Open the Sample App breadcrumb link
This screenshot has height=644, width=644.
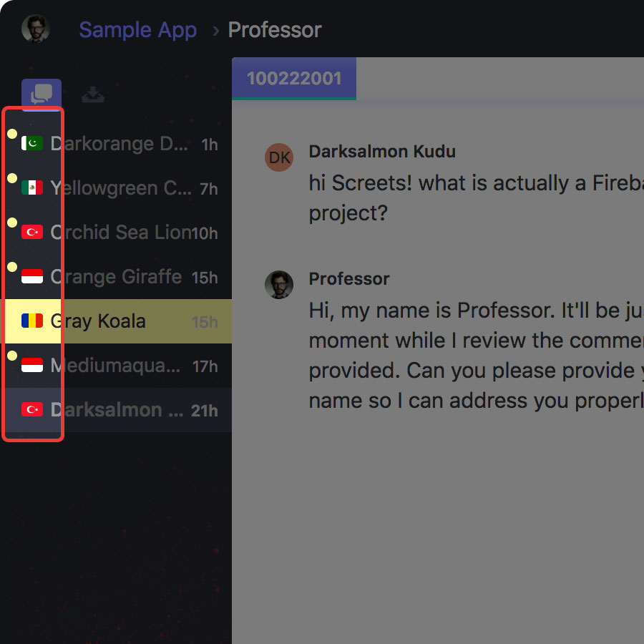tap(137, 30)
